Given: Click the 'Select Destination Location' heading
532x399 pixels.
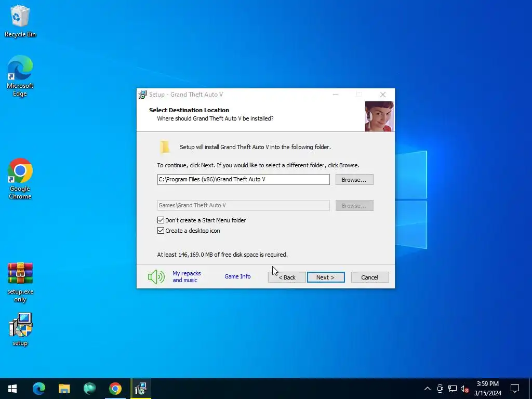Looking at the screenshot, I should click(189, 110).
